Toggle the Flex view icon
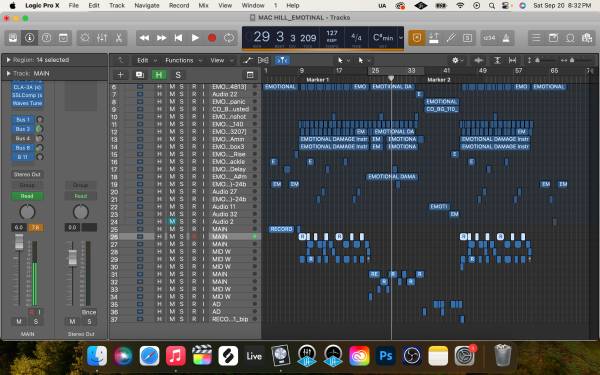Screen dimensions: 600x375 click(263, 60)
